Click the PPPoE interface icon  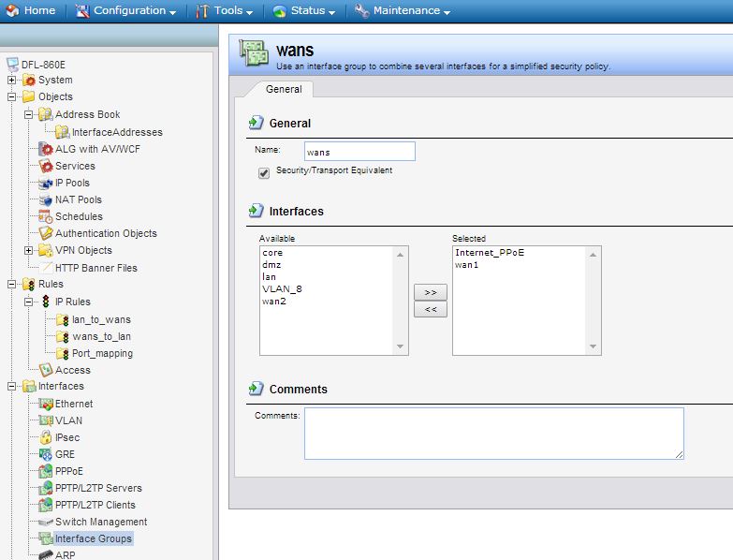pos(46,471)
